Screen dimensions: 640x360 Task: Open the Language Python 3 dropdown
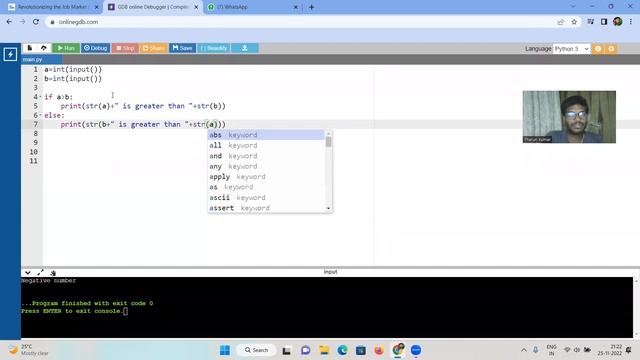pyautogui.click(x=571, y=49)
